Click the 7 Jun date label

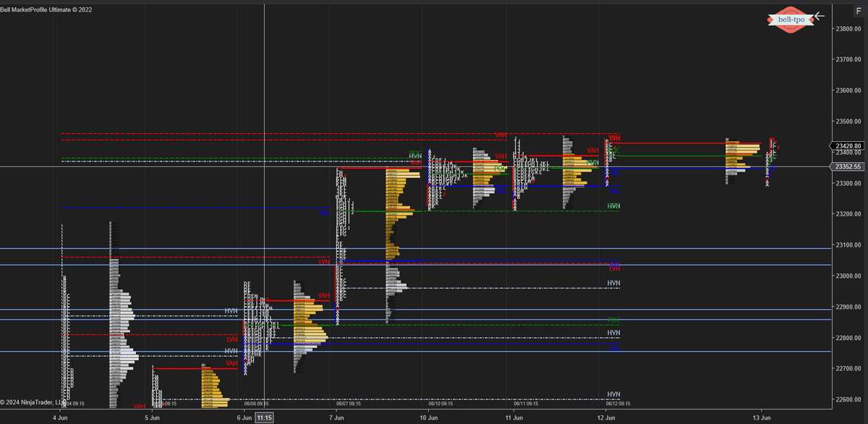336,417
